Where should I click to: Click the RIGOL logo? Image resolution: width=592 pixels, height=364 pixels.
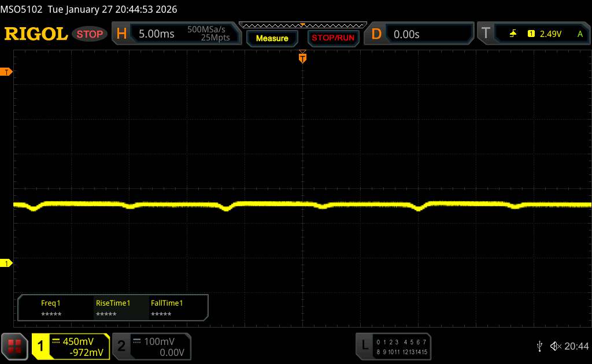coord(36,34)
